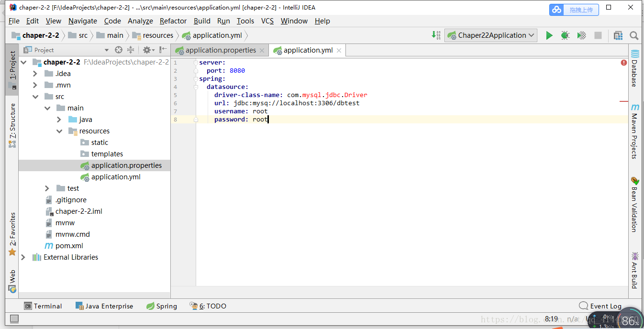644x329 pixels.
Task: Toggle the Bean Validation side panel
Action: [x=635, y=205]
